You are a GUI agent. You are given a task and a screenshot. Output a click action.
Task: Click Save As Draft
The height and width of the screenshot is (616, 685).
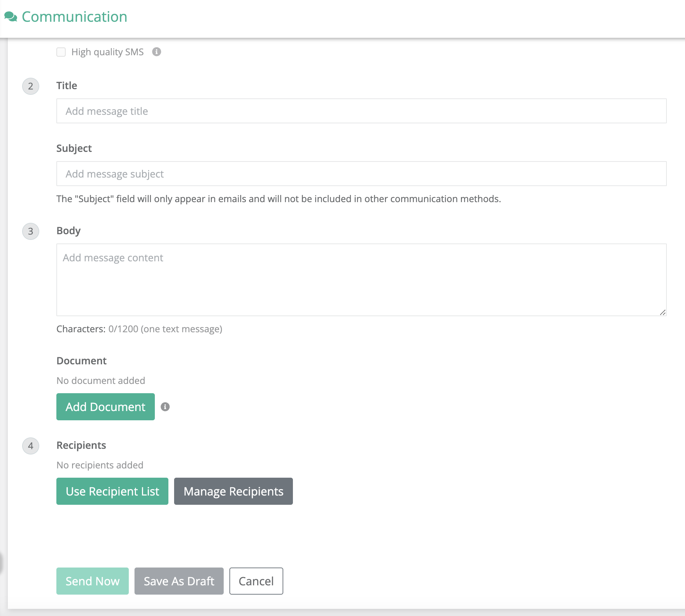(x=179, y=581)
